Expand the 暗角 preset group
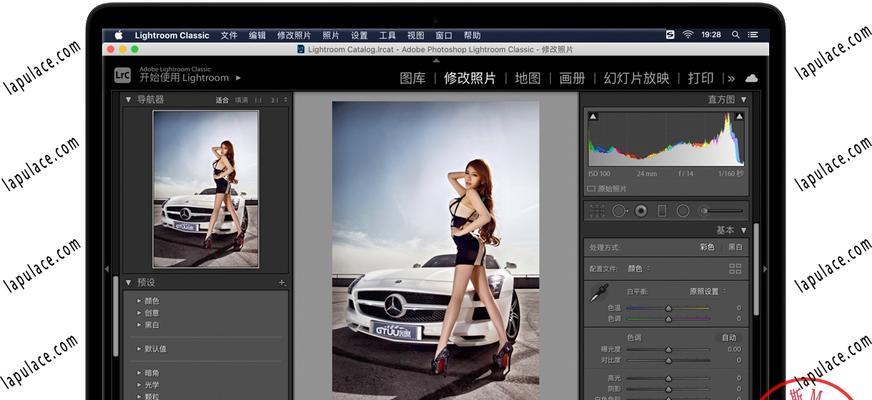Viewport: 872px width, 400px height. click(x=140, y=373)
